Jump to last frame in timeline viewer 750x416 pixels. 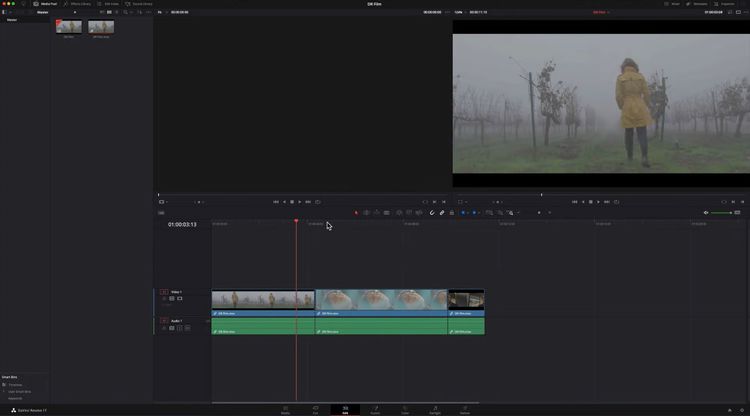[x=607, y=202]
